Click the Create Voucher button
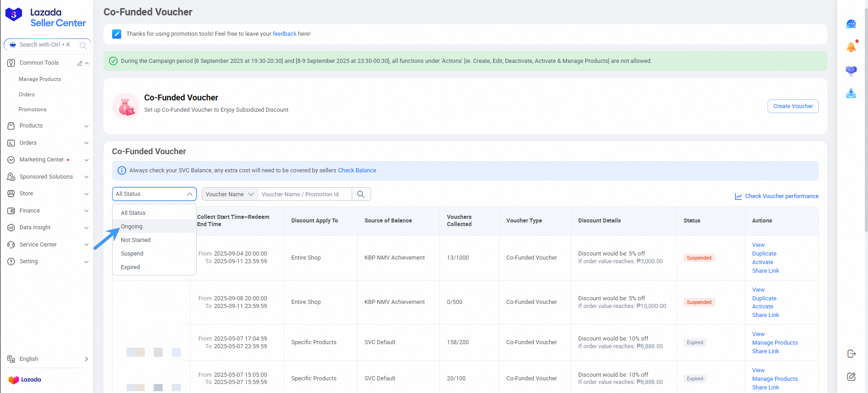The width and height of the screenshot is (868, 393). (793, 106)
